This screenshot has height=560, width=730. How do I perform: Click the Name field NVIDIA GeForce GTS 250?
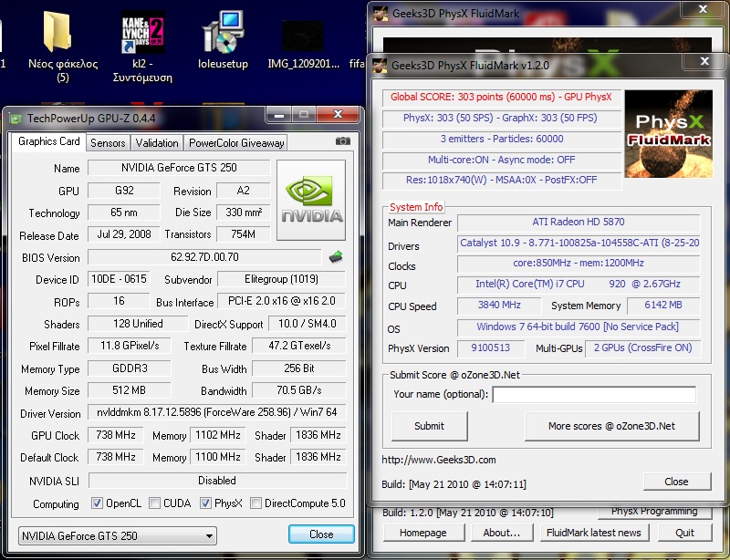coord(179,168)
